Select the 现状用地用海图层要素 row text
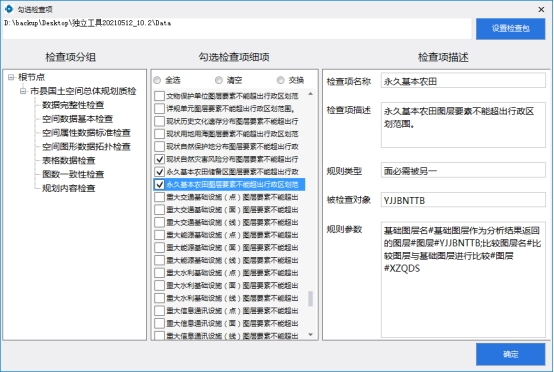This screenshot has width=554, height=372. pos(232,134)
